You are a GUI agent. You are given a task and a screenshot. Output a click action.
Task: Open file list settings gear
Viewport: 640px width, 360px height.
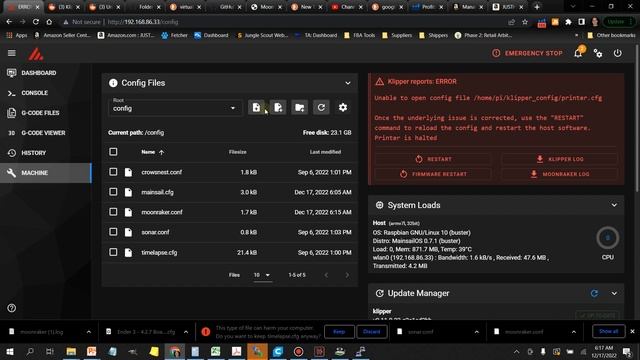tap(343, 107)
